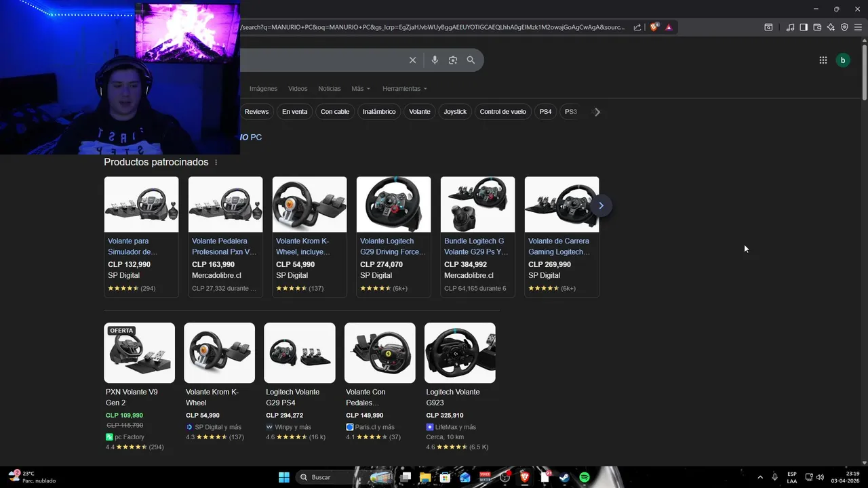Open the Brave playlist music icon

click(x=790, y=27)
